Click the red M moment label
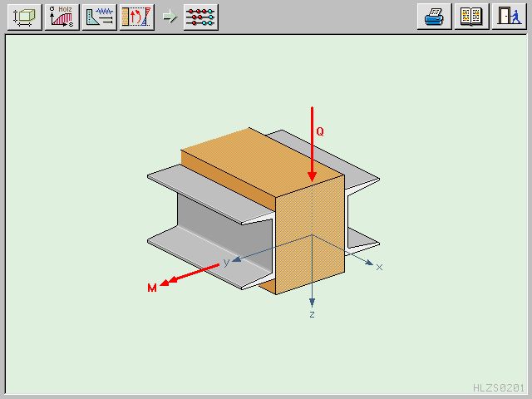This screenshot has height=399, width=532. tap(152, 288)
